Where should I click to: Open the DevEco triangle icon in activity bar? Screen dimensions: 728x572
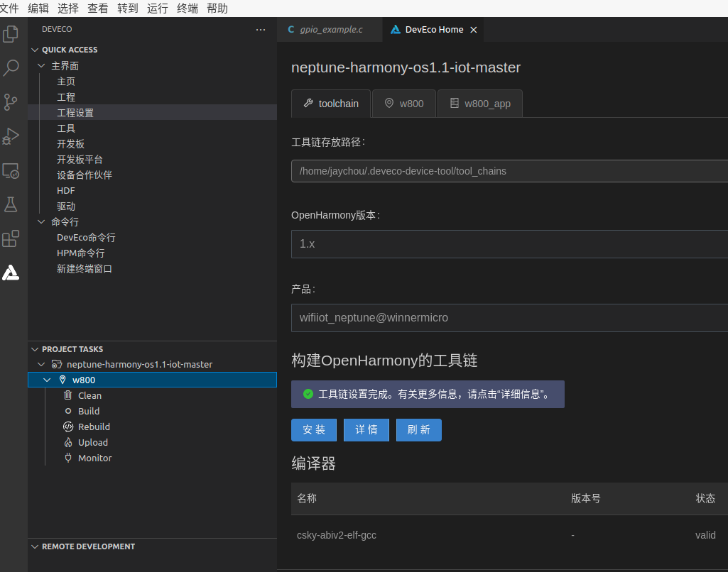[x=11, y=273]
